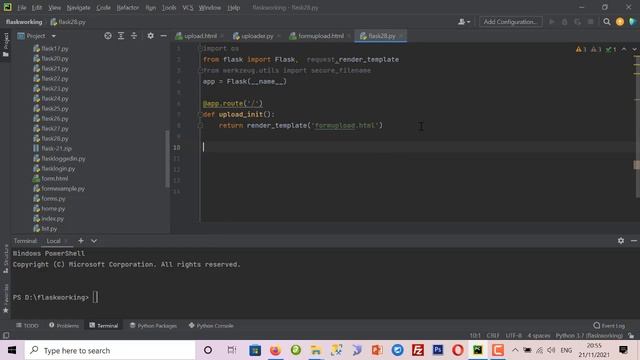
Task: Open Problems tool window tab
Action: 64,326
